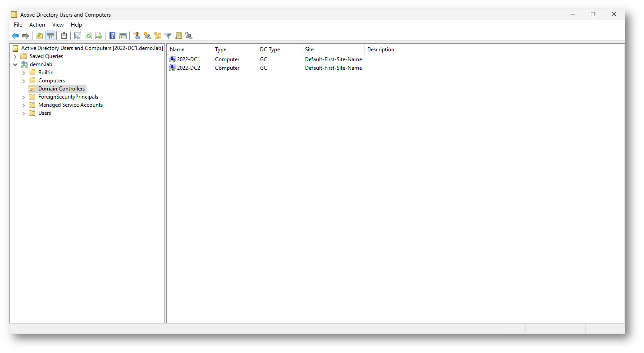Expand the Users container
644x353 pixels.
click(23, 113)
